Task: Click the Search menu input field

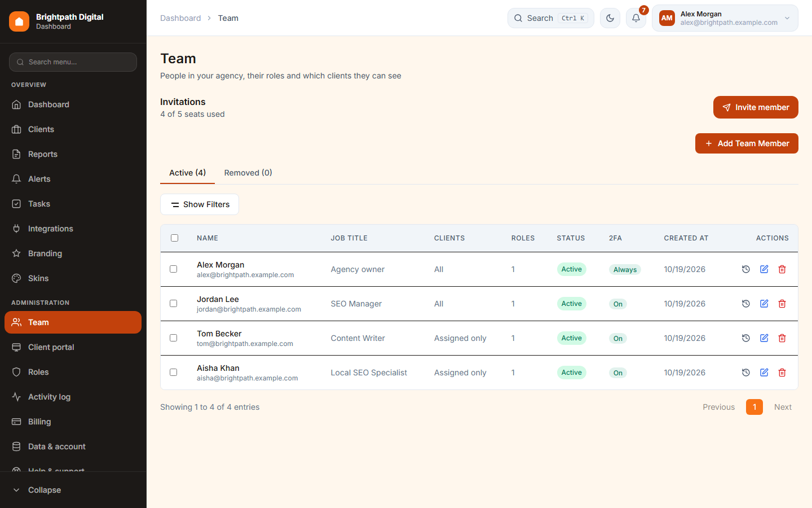Action: pos(73,62)
